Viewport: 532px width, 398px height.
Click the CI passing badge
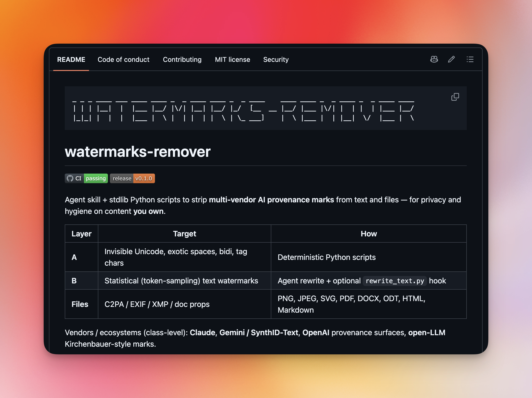click(x=86, y=178)
